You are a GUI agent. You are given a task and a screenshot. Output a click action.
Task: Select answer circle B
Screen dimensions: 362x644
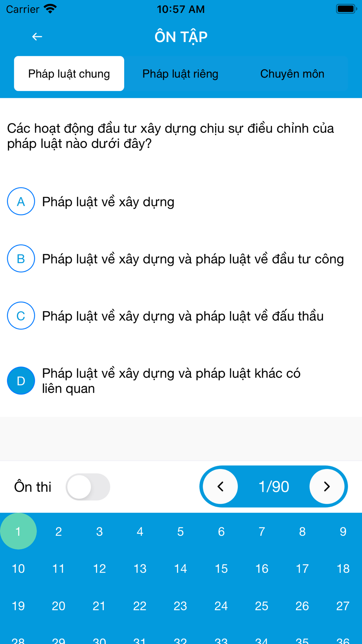[21, 259]
